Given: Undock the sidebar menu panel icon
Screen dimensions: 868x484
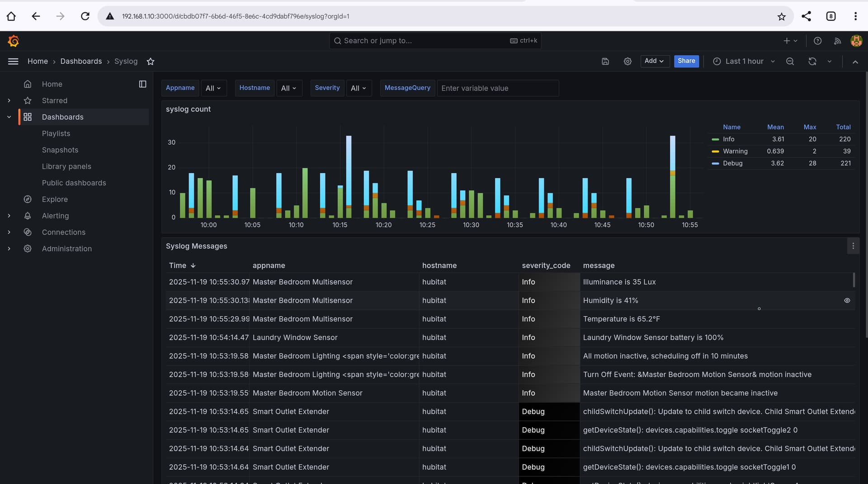Looking at the screenshot, I should [x=142, y=84].
